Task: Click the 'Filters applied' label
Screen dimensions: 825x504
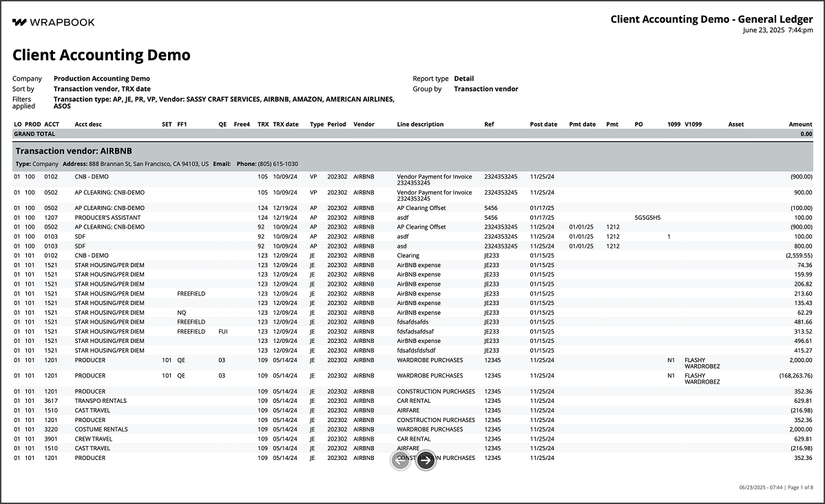Action: (x=23, y=103)
